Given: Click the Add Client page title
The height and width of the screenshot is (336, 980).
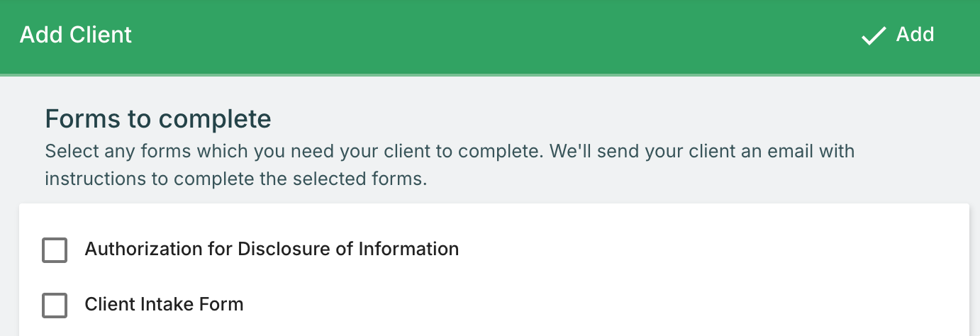Looking at the screenshot, I should click(76, 35).
